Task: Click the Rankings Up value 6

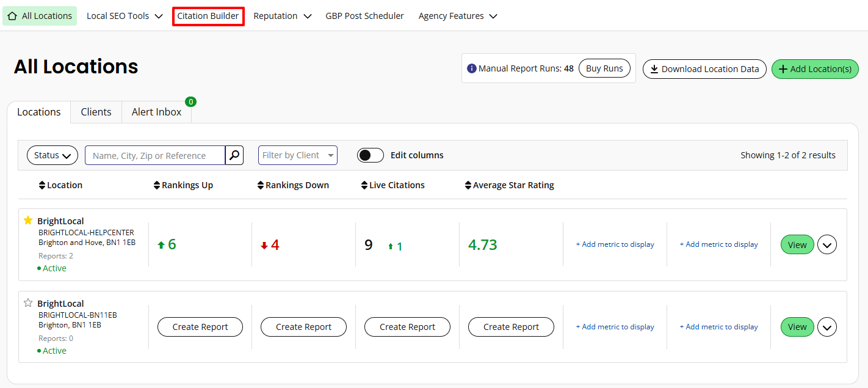Action: 172,245
